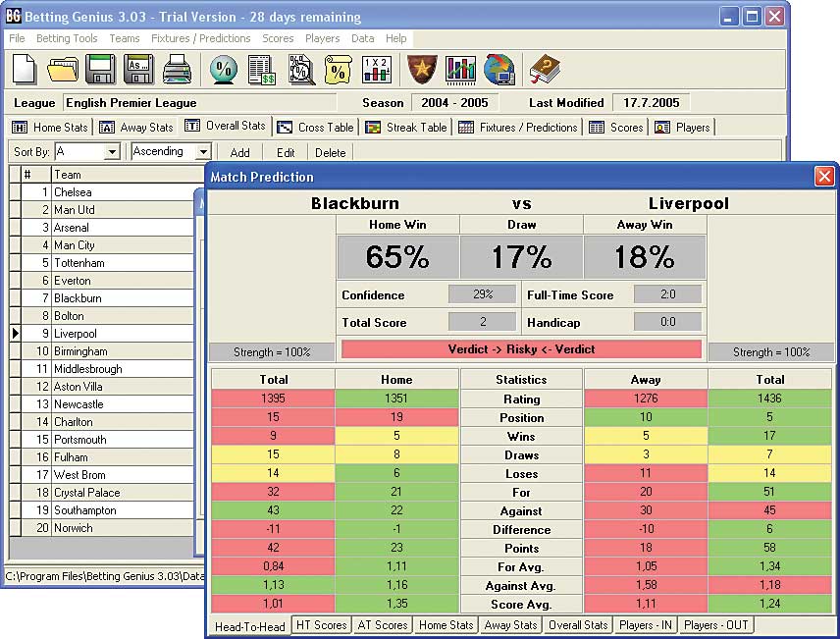
Task: Open the 1X2 chart icon
Action: coord(377,70)
